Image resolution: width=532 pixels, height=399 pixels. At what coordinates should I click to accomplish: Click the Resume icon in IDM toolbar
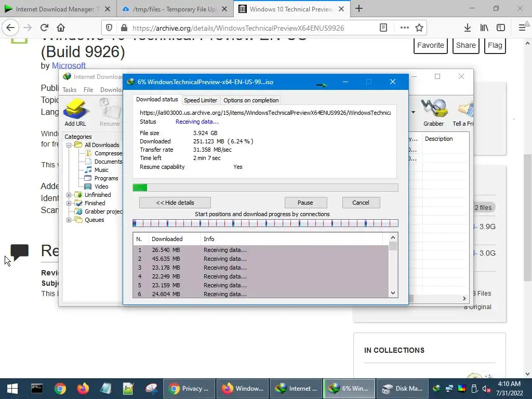click(x=110, y=112)
